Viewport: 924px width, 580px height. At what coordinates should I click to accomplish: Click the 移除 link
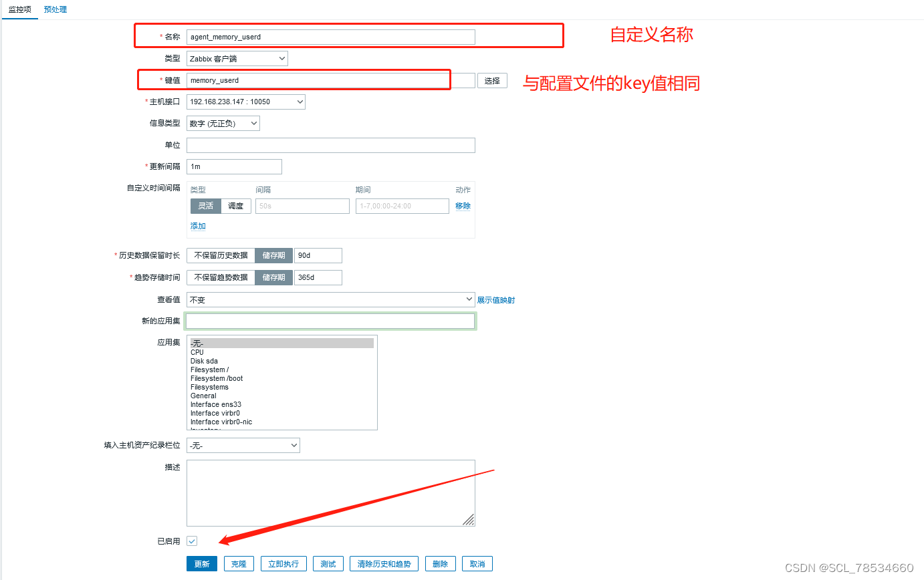pyautogui.click(x=463, y=206)
